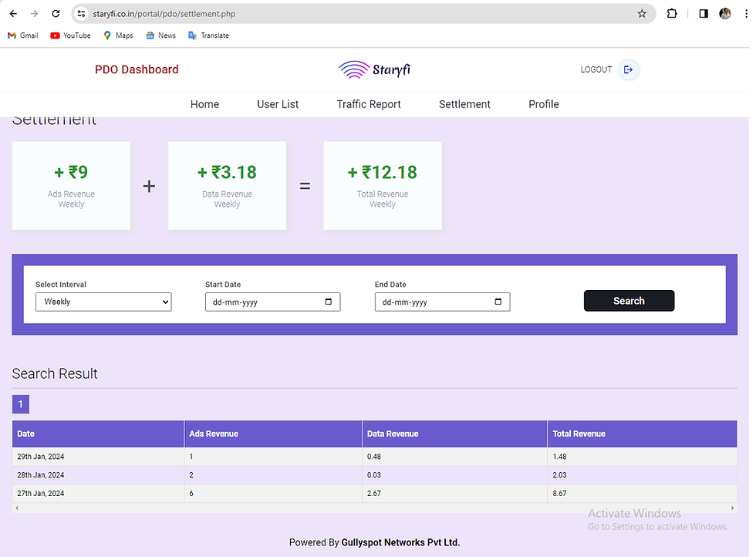This screenshot has width=756, height=557.
Task: Open Google Translate bookmark icon
Action: (x=193, y=35)
